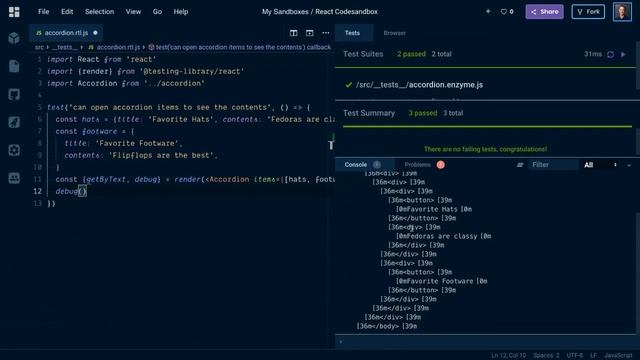Viewport: 640px width, 360px height.
Task: Click the console output scrollbar
Action: tap(638, 273)
